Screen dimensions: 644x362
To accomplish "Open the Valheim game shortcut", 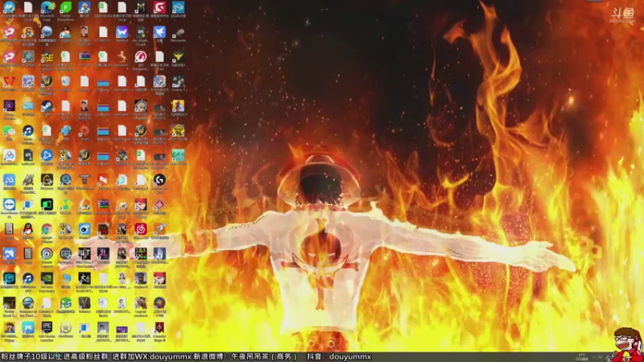I will point(85,303).
